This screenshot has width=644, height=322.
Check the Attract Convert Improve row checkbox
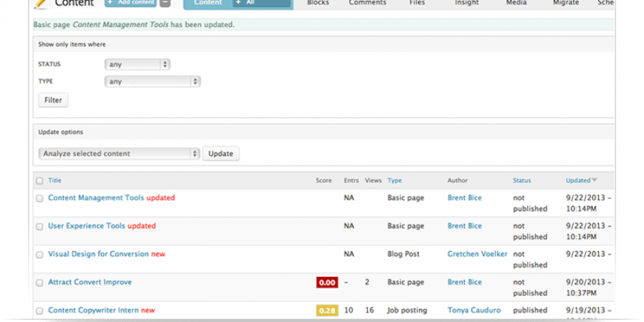(39, 283)
